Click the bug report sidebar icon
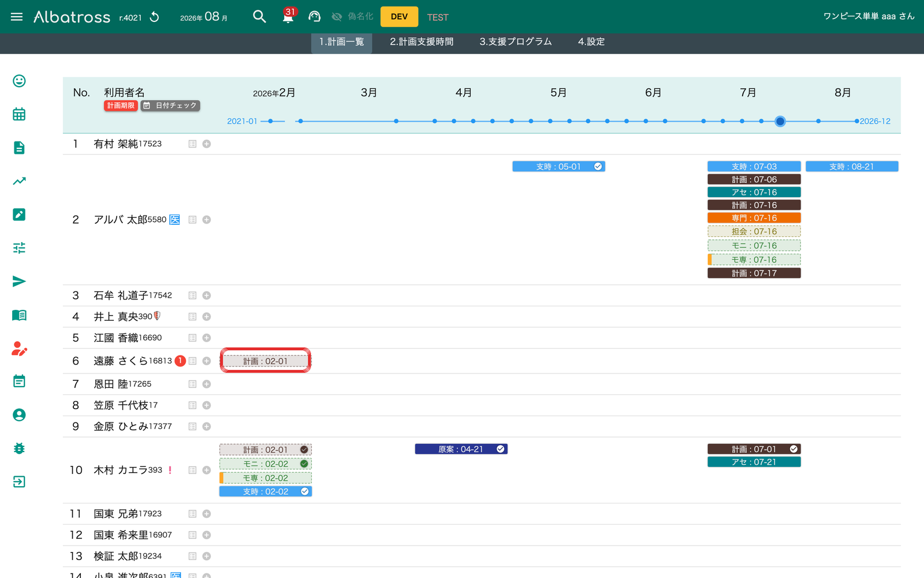Screen dimensions: 924x578 pyautogui.click(x=19, y=449)
